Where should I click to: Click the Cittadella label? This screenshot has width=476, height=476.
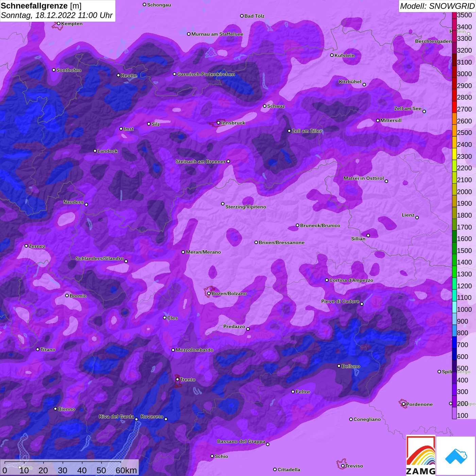pyautogui.click(x=289, y=470)
